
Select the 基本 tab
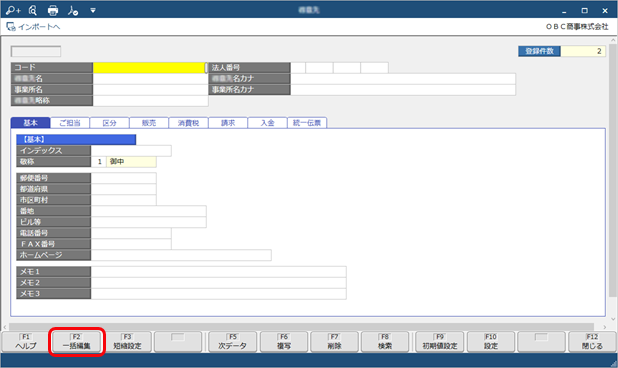pyautogui.click(x=30, y=123)
